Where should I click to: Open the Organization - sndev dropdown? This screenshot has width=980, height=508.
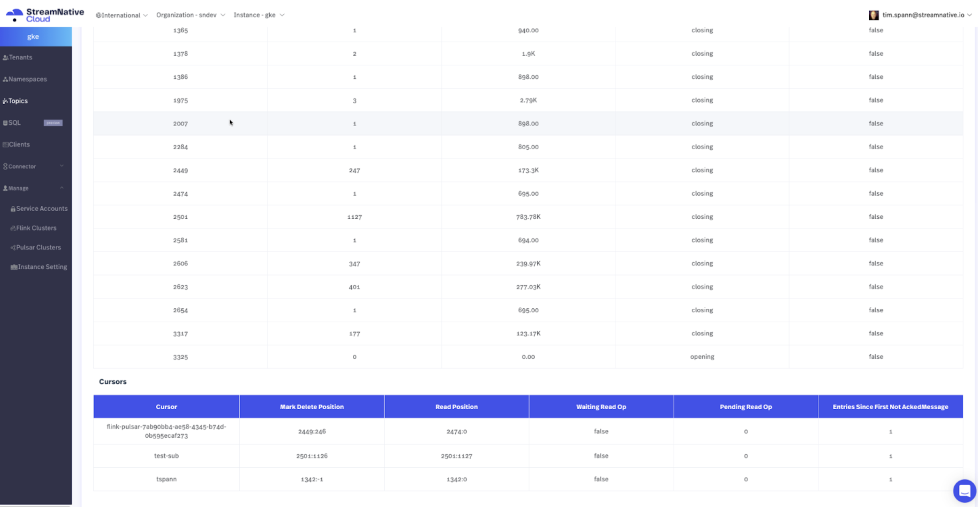pos(190,15)
